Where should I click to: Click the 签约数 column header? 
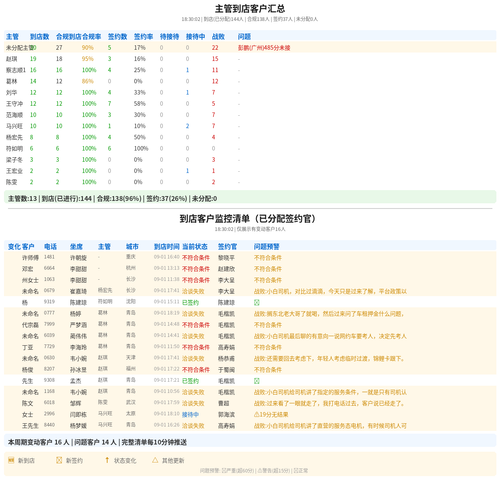point(117,37)
